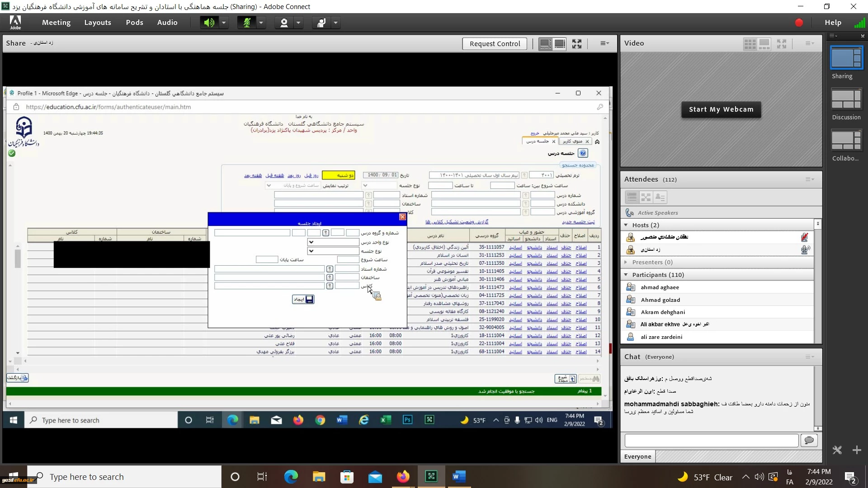Click the chat message input field

[711, 440]
